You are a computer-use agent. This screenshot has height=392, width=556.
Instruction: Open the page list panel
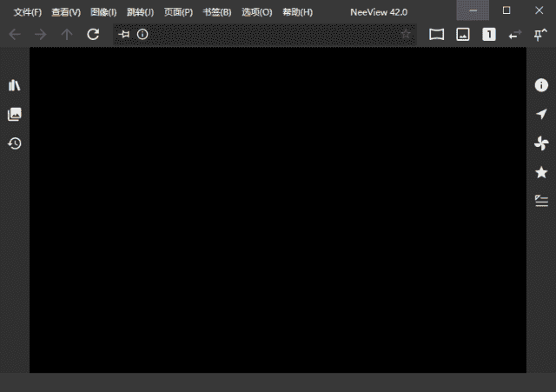click(14, 114)
